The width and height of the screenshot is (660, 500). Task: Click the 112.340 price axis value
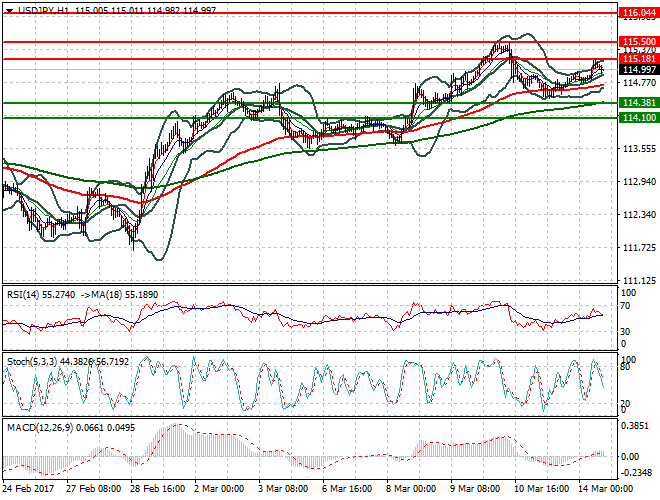pyautogui.click(x=639, y=215)
